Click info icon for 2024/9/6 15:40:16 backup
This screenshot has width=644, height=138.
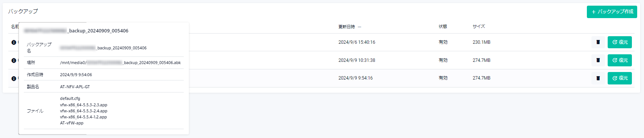click(14, 42)
